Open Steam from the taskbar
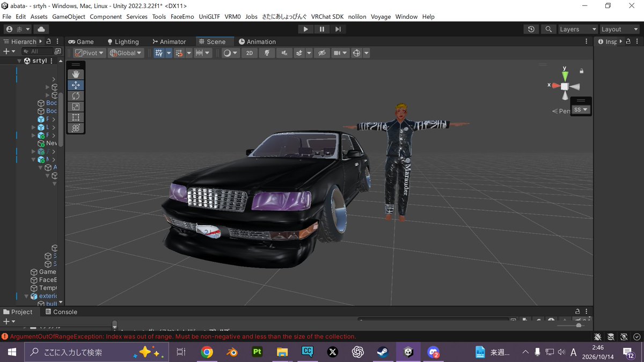The width and height of the screenshot is (644, 362). (x=383, y=352)
